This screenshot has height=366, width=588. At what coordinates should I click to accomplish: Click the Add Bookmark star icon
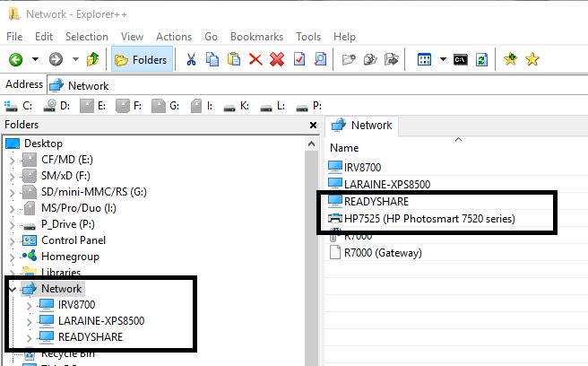click(x=510, y=59)
